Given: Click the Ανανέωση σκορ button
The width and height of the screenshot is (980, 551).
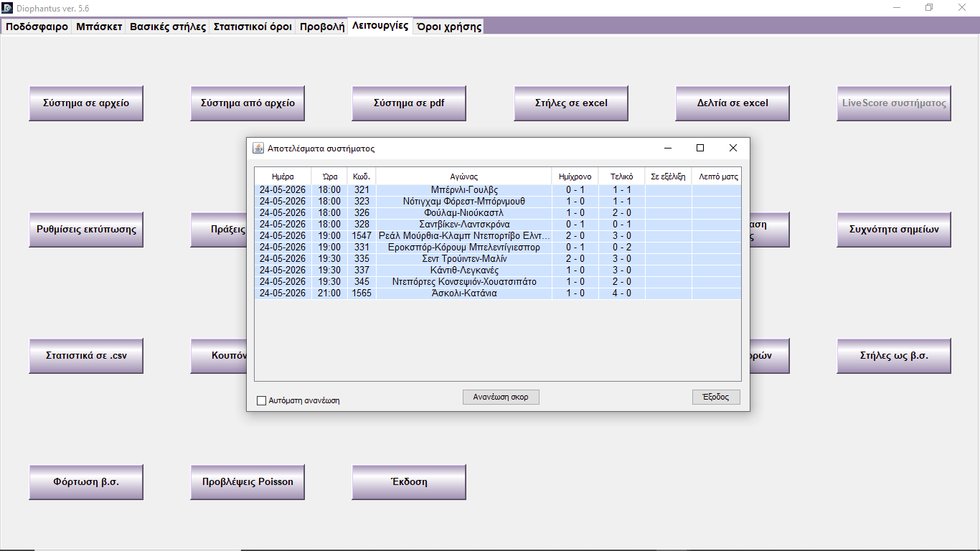Looking at the screenshot, I should point(501,397).
